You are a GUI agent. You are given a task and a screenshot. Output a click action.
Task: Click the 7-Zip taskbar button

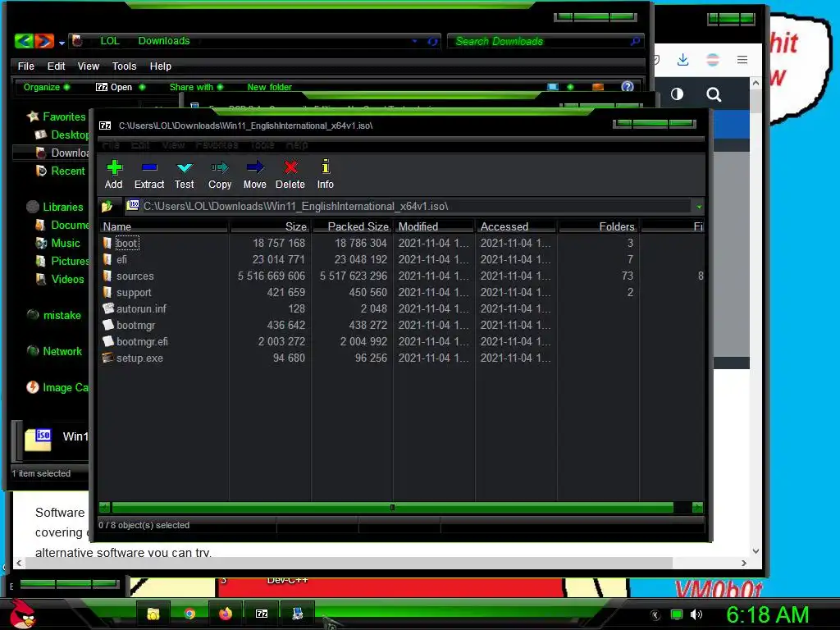point(262,614)
